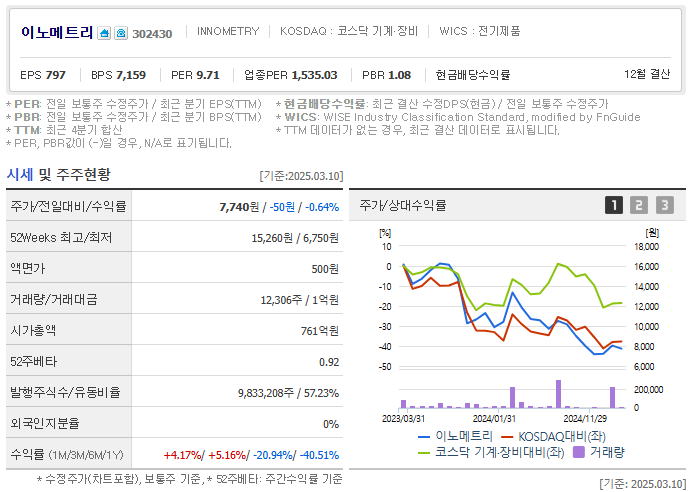
Task: Click the 761억원 market cap value
Action: 319,331
